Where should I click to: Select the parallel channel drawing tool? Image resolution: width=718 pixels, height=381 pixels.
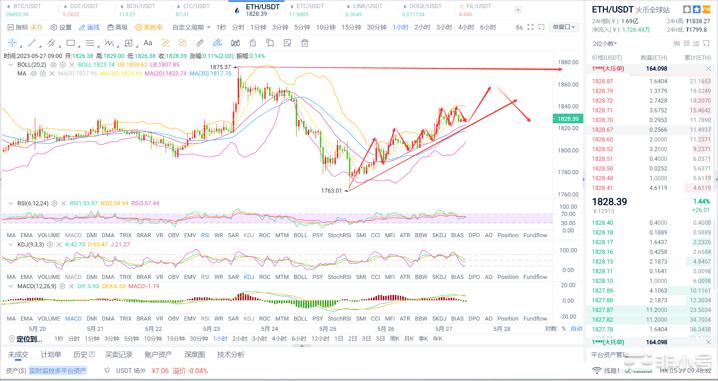point(51,43)
